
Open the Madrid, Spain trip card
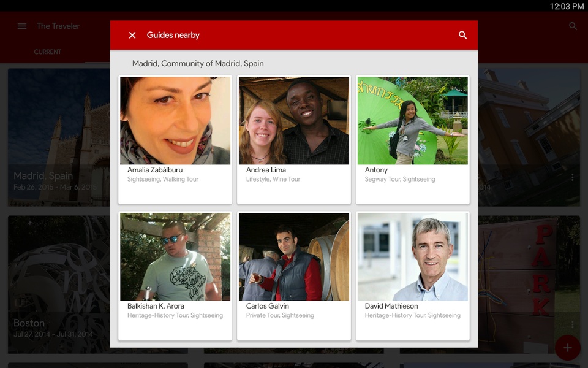click(x=59, y=137)
